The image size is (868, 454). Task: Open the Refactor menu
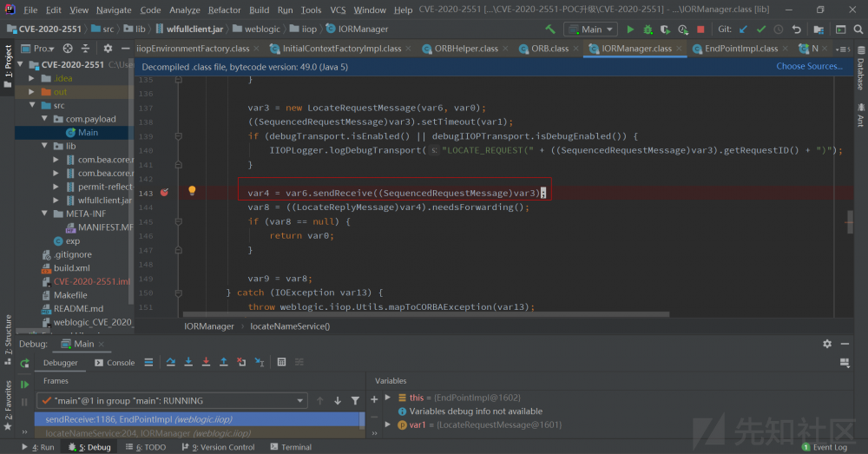(225, 10)
